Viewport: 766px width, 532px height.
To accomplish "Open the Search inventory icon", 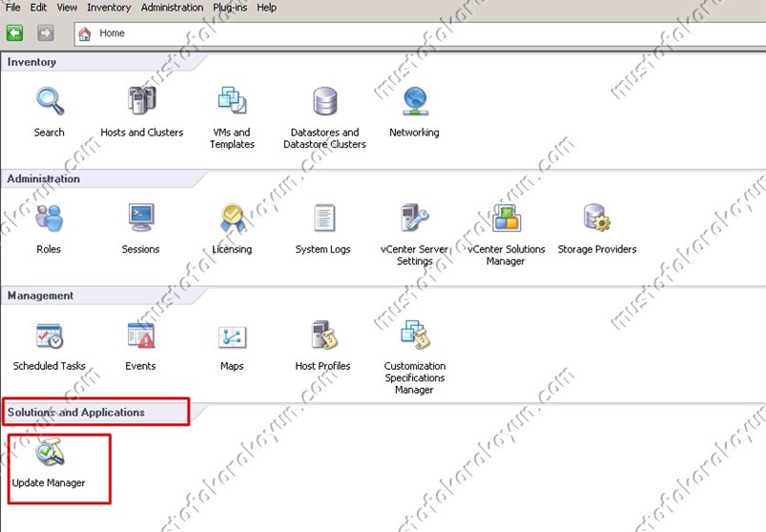I will [50, 101].
